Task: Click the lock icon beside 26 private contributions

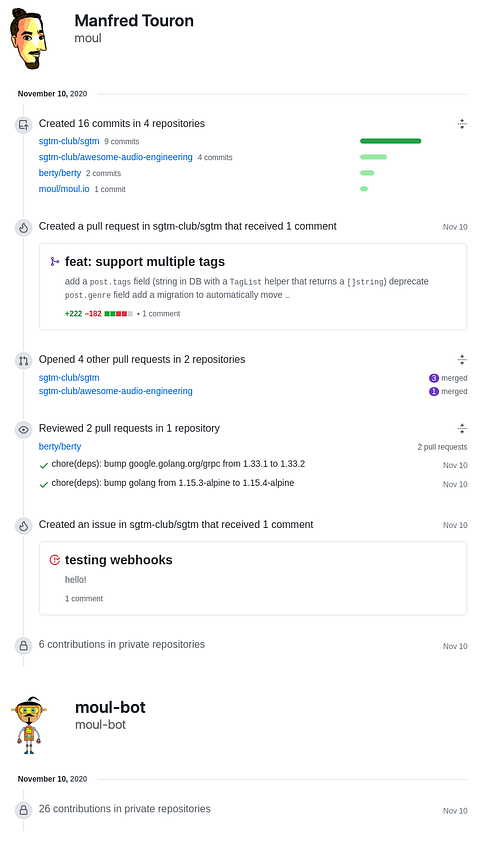Action: [x=23, y=810]
